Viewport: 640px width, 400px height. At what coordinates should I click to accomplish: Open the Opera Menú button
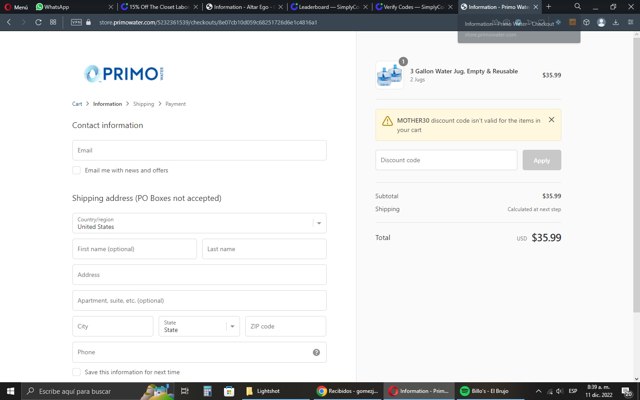[16, 7]
